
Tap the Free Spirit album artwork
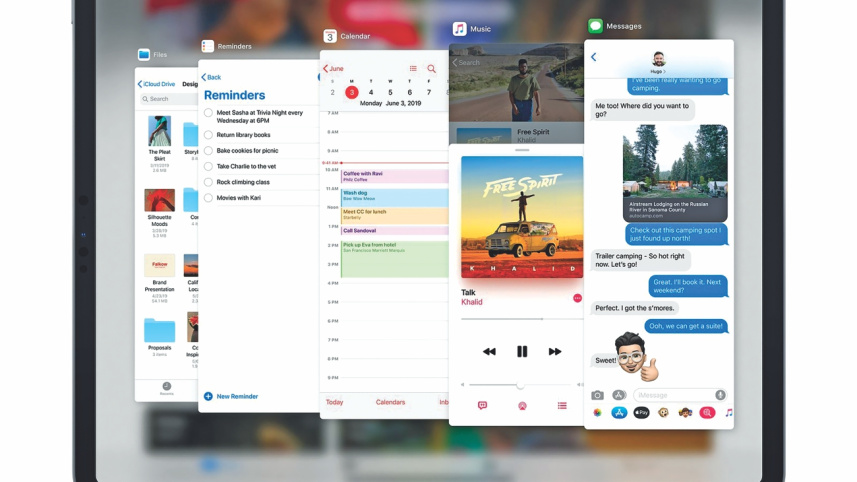click(522, 217)
